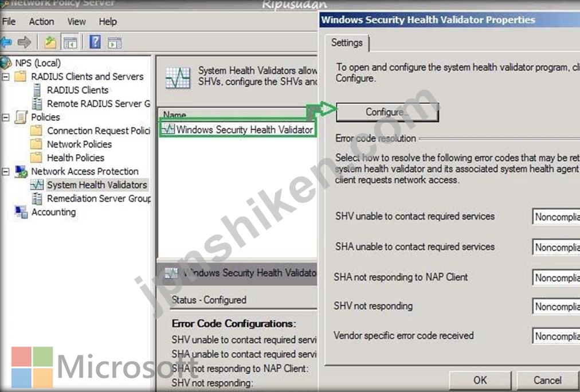Click the Remediation Server Groups icon
Screen dimensions: 580x392
(37, 199)
